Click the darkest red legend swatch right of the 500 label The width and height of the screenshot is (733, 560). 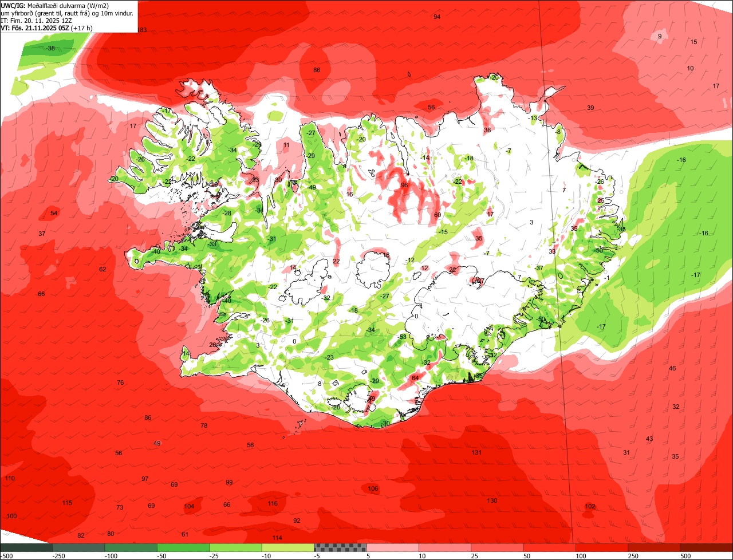(x=707, y=547)
